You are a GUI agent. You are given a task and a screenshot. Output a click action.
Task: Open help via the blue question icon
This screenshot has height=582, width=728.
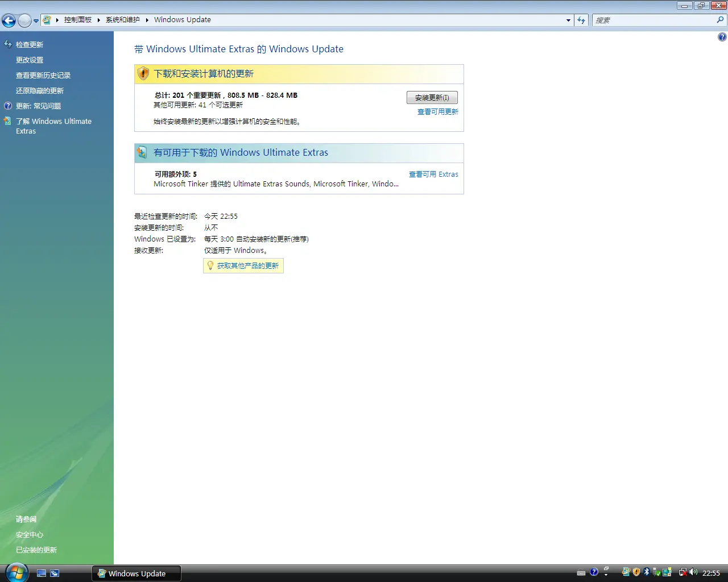(722, 37)
